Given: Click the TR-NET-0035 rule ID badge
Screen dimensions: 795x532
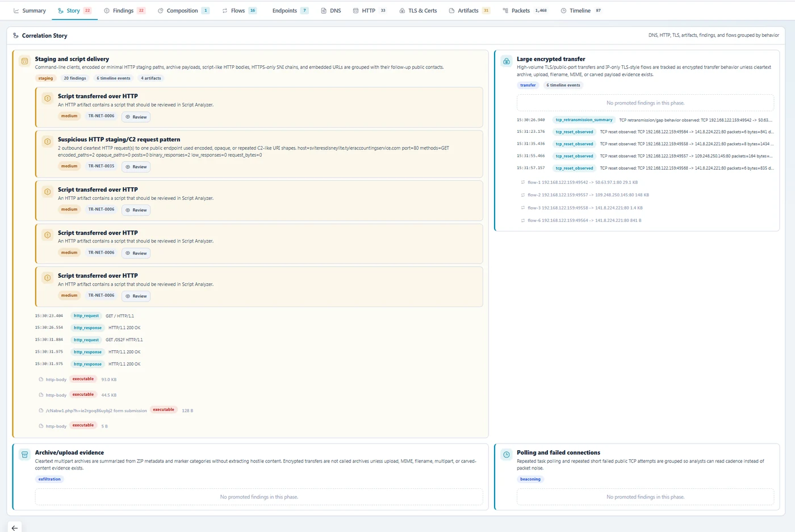Looking at the screenshot, I should [101, 166].
